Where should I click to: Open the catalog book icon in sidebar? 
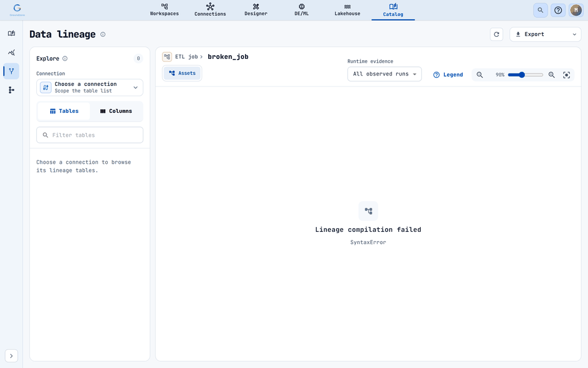[x=11, y=33]
